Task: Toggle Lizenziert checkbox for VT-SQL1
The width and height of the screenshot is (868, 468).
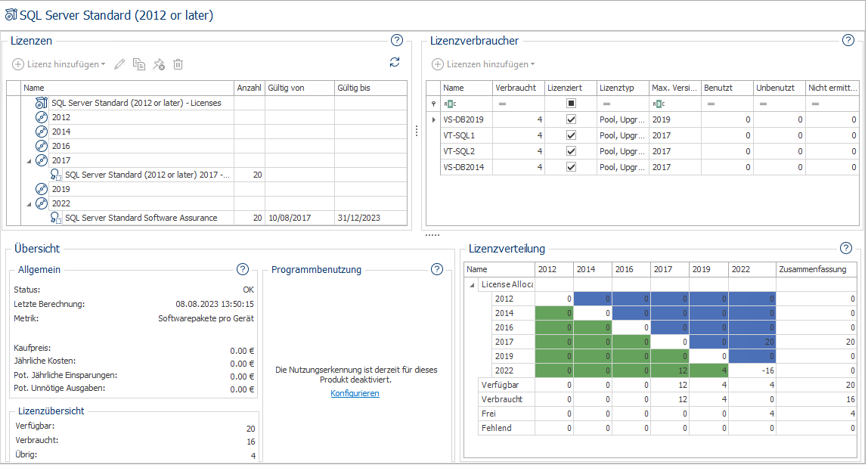Action: (x=572, y=135)
